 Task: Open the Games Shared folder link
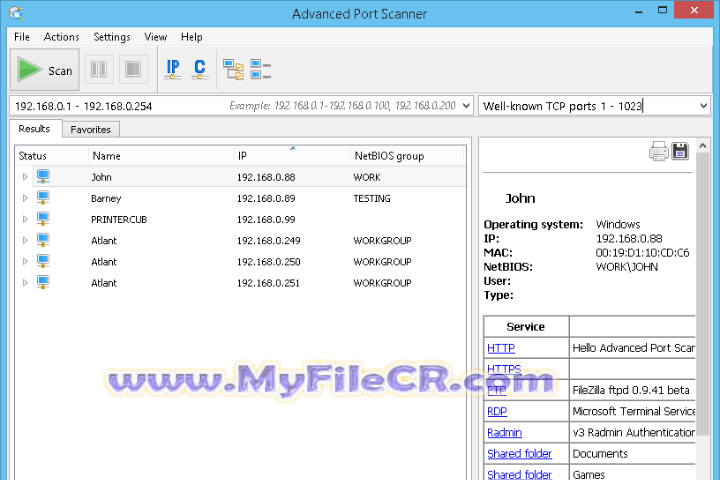[519, 474]
